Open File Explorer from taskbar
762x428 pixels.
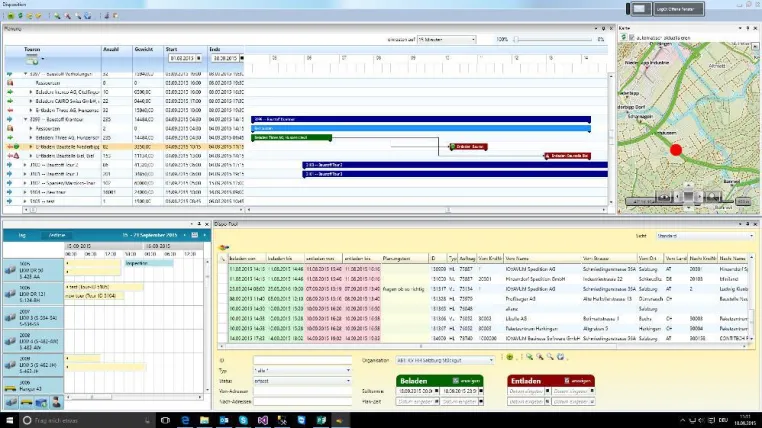205,420
